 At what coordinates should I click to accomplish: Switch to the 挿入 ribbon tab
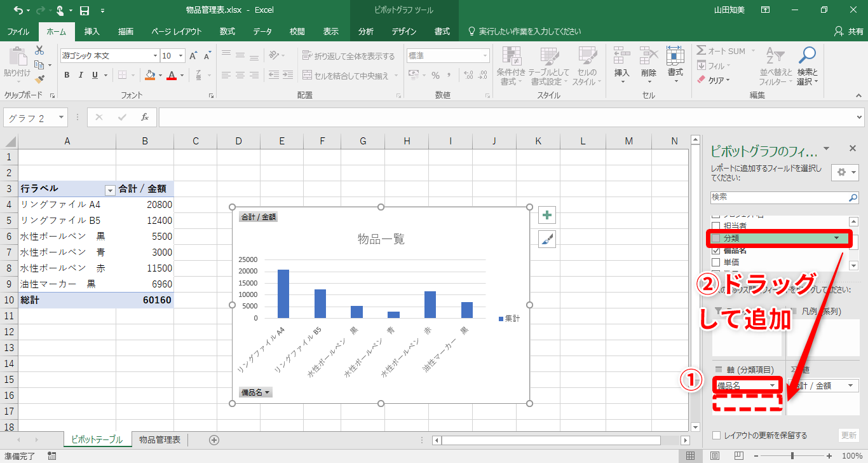92,31
